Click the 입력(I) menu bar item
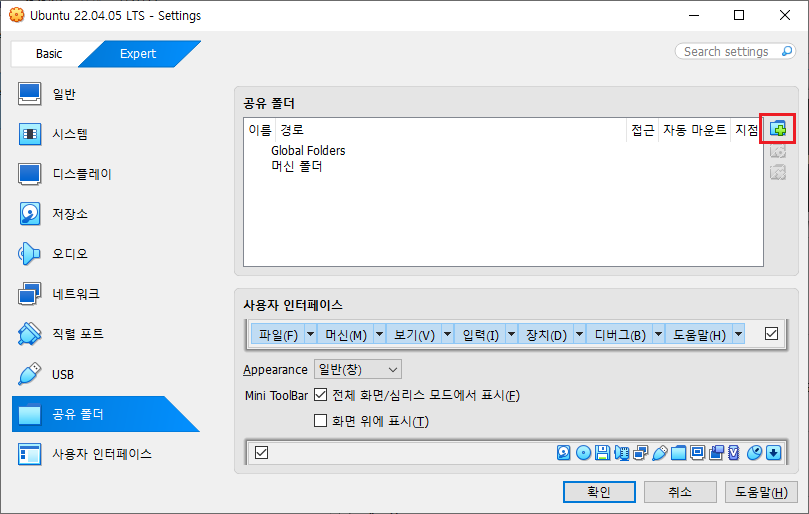This screenshot has width=809, height=514. tap(480, 335)
